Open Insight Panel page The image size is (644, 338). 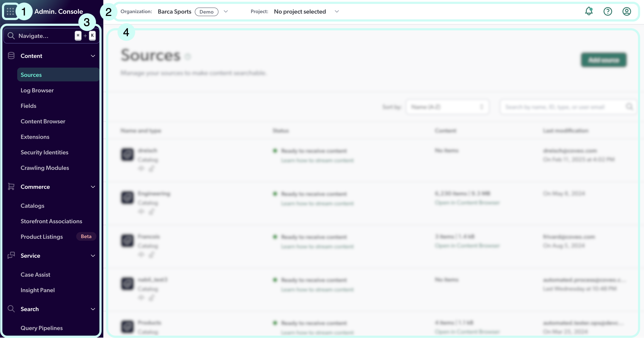tap(37, 290)
